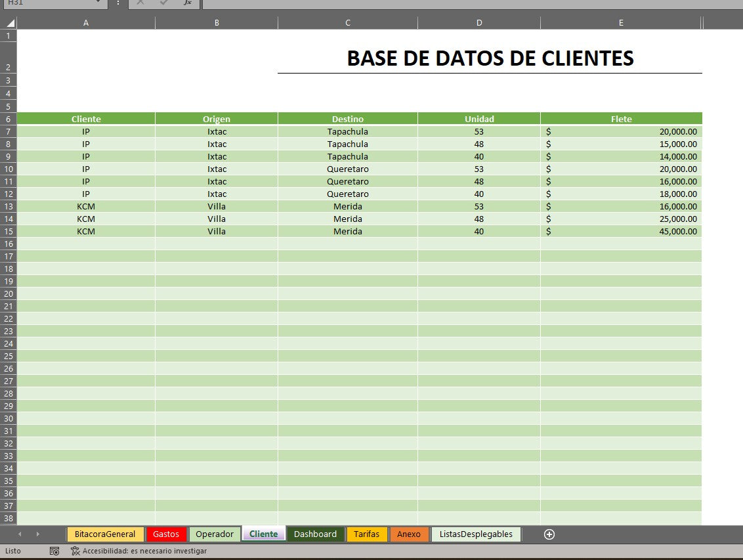Select column A header
The image size is (743, 560).
point(86,23)
